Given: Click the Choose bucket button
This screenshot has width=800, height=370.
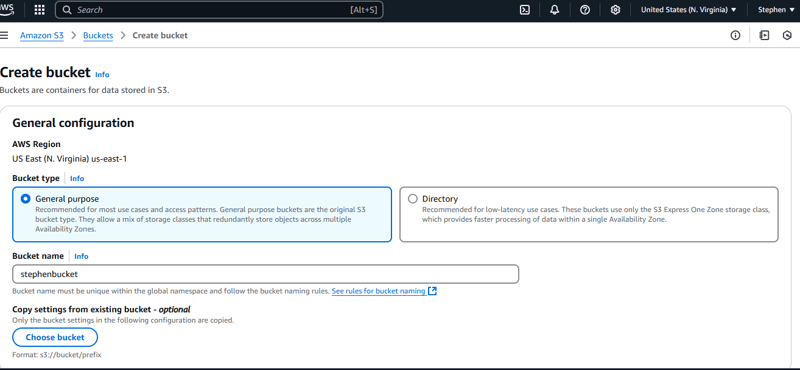Looking at the screenshot, I should click(x=55, y=337).
